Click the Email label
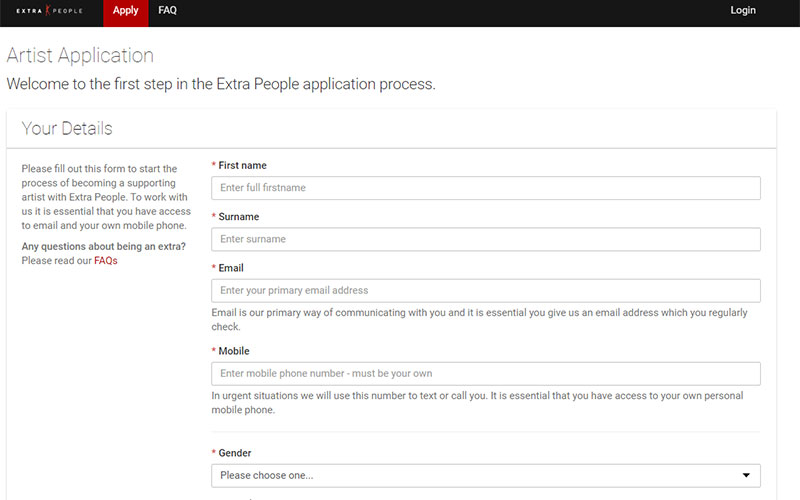This screenshot has width=800, height=500. (x=231, y=268)
